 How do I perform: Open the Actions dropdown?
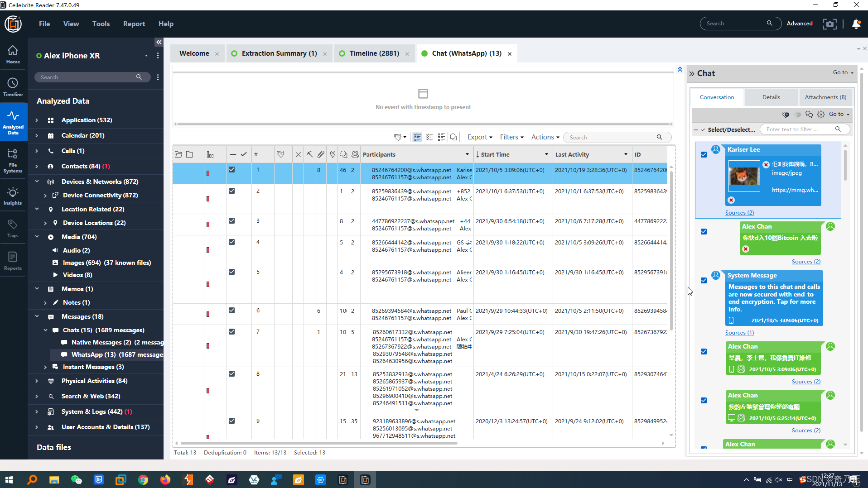pyautogui.click(x=545, y=137)
